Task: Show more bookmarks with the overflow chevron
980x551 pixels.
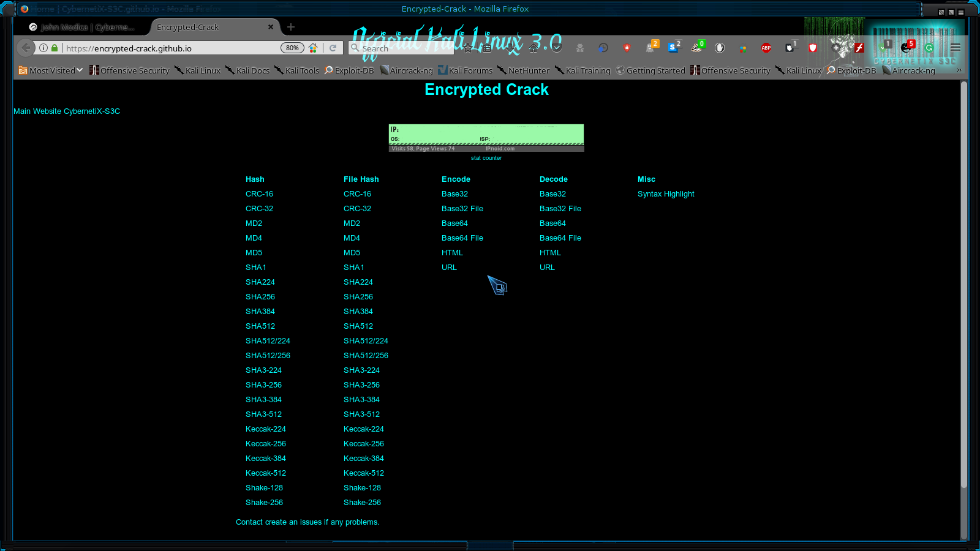Action: (959, 70)
